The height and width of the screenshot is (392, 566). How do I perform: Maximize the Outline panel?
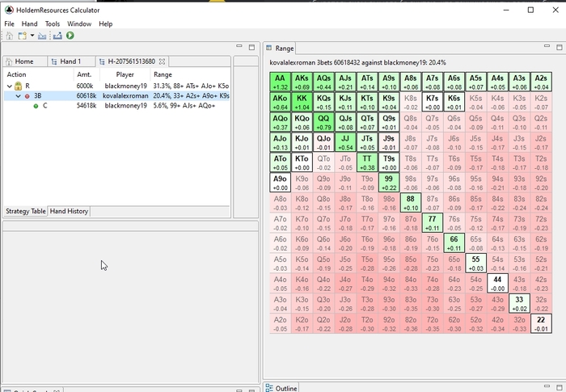tap(560, 388)
